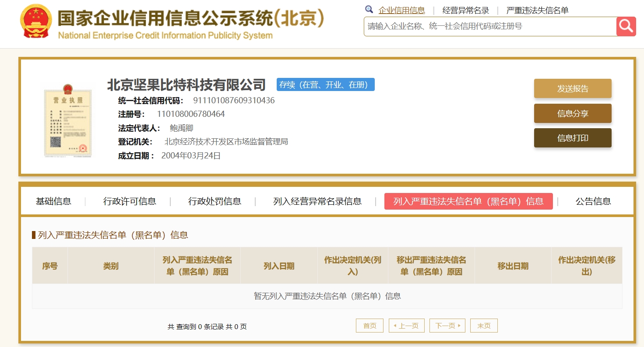
Task: Click the 作出决定机关(列入) column header
Action: 353,266
